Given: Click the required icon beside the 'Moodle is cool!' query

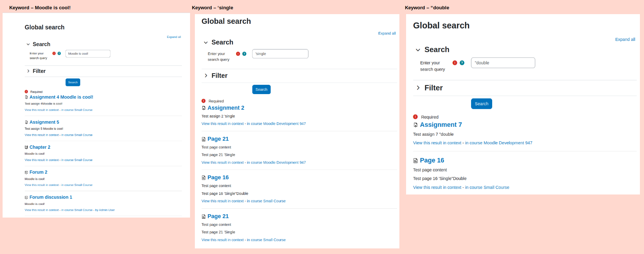Looking at the screenshot, I should pyautogui.click(x=54, y=54).
